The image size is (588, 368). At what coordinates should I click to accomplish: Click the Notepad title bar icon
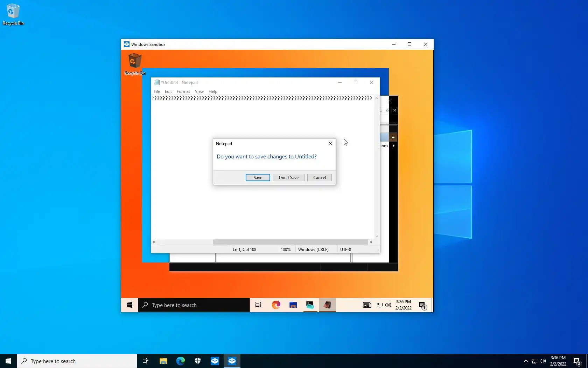(x=157, y=83)
